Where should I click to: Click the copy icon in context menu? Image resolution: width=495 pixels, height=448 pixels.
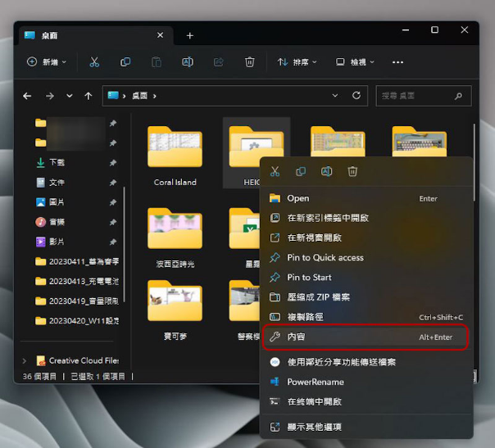coord(301,172)
